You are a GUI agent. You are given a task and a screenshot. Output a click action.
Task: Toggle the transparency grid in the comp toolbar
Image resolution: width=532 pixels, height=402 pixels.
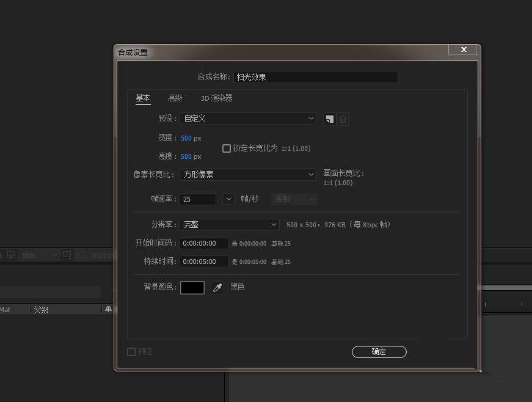(x=81, y=255)
